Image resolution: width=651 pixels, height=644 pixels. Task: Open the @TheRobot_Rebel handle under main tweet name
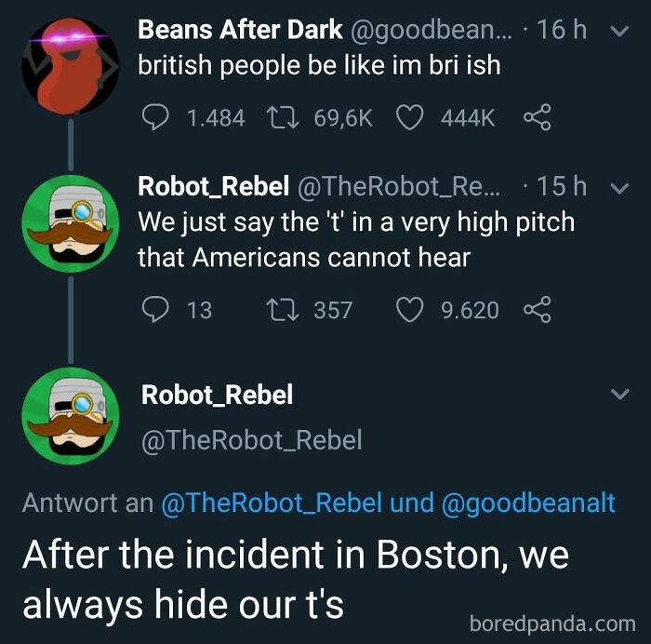pos(251,439)
